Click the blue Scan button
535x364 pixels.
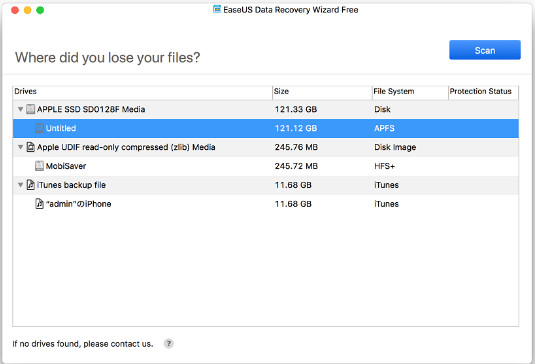[485, 50]
